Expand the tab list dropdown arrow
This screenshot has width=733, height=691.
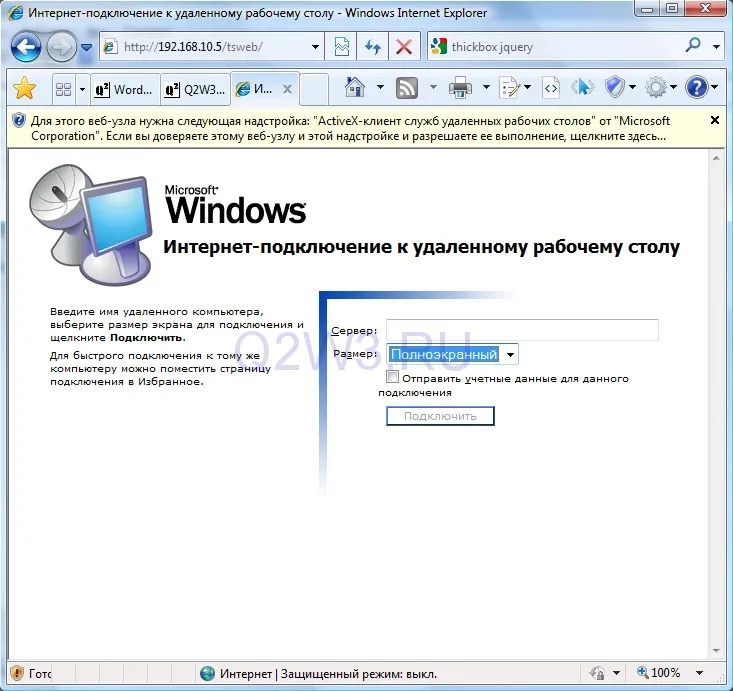(x=82, y=89)
